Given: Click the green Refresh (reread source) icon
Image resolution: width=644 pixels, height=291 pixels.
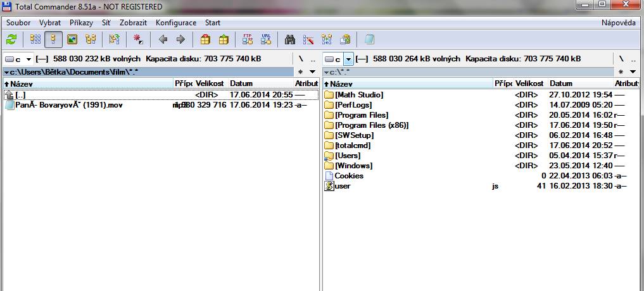Looking at the screenshot, I should click(x=11, y=39).
